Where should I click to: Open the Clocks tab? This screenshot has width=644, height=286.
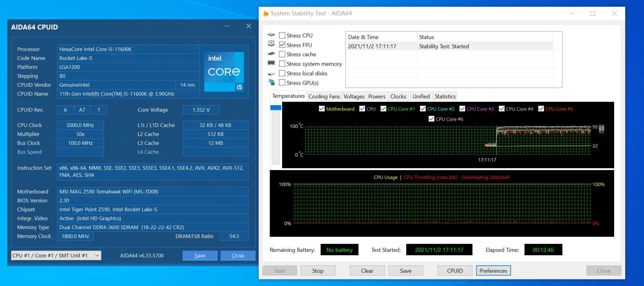pyautogui.click(x=398, y=96)
